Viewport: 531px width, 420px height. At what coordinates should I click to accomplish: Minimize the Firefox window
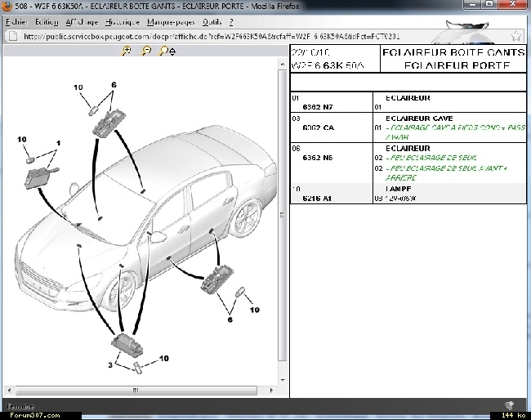pos(472,4)
